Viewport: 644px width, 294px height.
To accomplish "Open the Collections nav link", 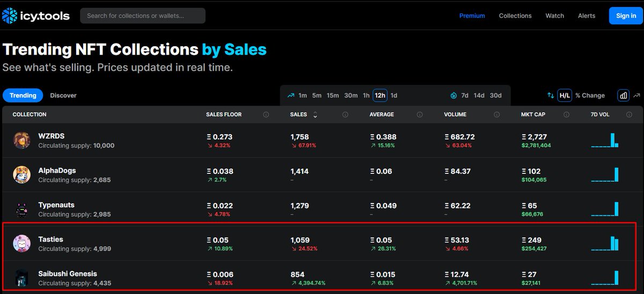I will click(515, 16).
